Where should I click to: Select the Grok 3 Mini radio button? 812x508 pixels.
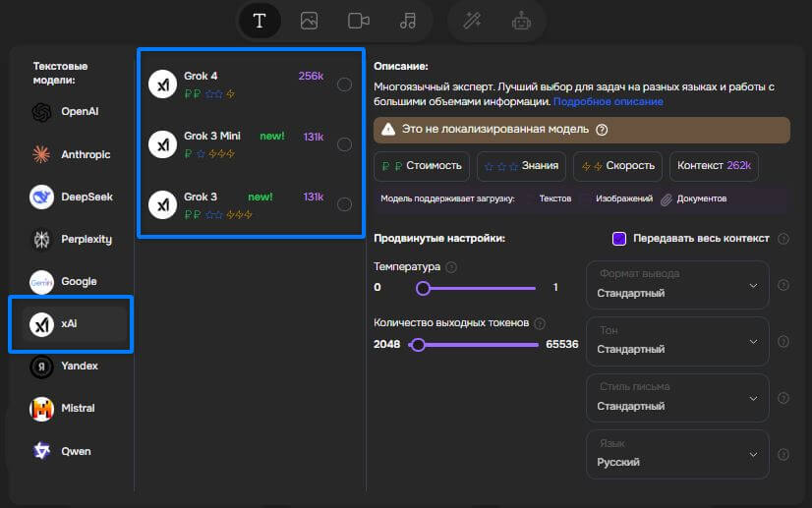(344, 144)
